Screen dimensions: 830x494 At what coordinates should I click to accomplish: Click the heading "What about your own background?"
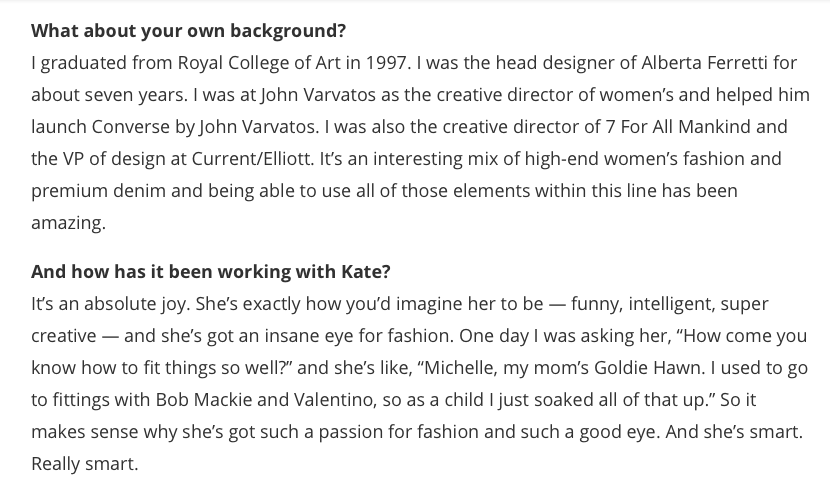pos(188,31)
